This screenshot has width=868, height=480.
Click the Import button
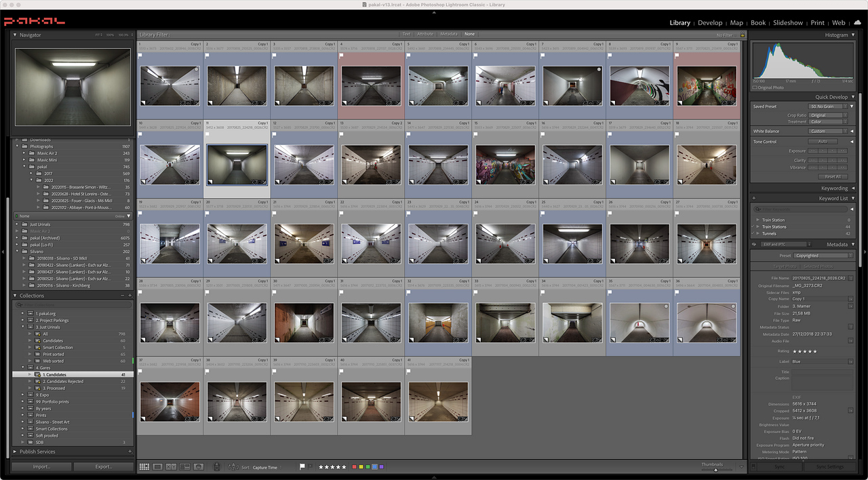tap(41, 466)
